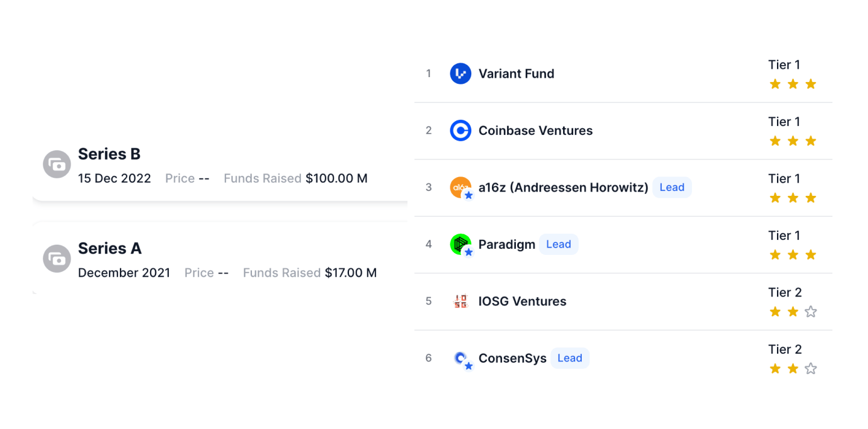Click the Lead badge next to Paradigm
This screenshot has height=429, width=868.
(558, 244)
